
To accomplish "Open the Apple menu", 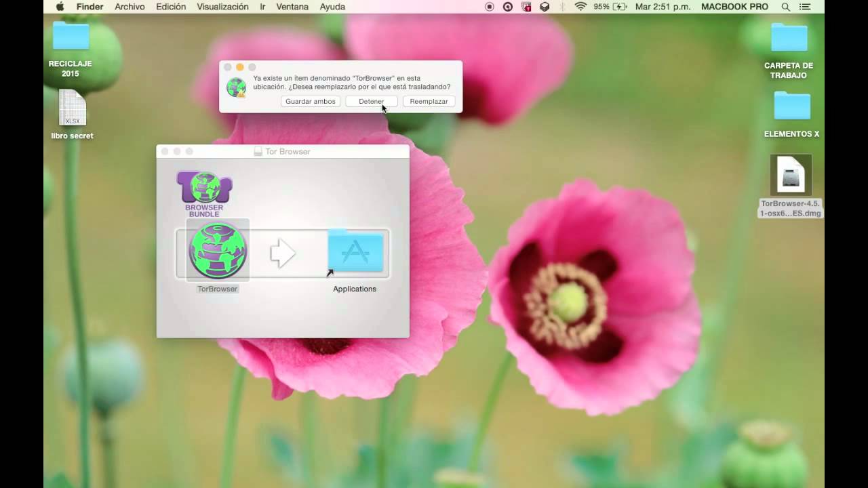I will pyautogui.click(x=60, y=7).
